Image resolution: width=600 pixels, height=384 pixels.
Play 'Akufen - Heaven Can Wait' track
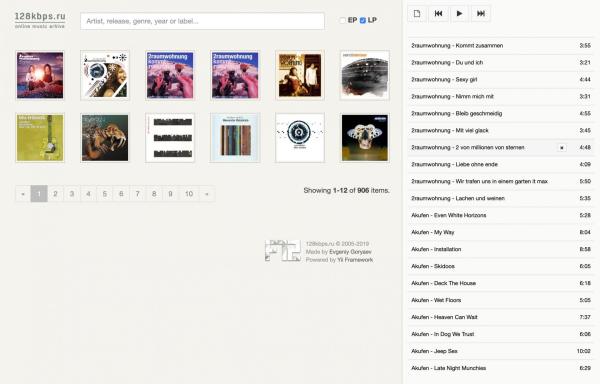coord(501,317)
